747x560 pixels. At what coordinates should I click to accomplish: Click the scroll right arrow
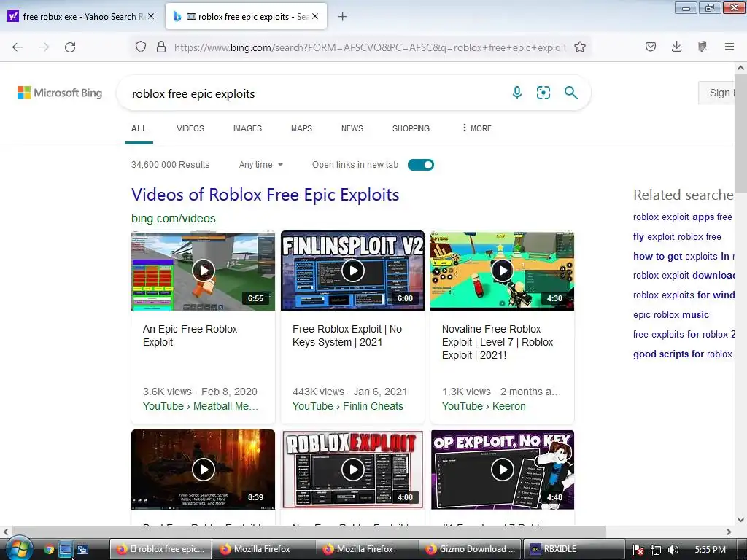coord(729,532)
